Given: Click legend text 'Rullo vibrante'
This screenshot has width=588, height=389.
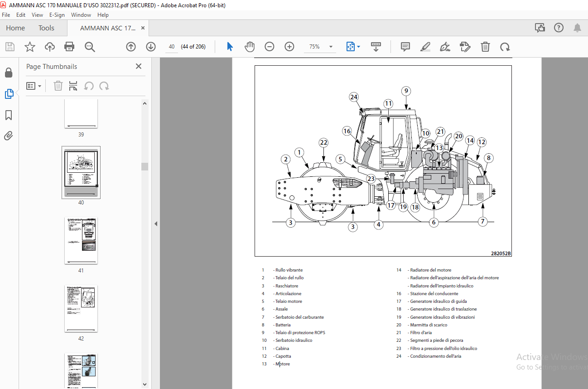Looking at the screenshot, I should point(289,270).
